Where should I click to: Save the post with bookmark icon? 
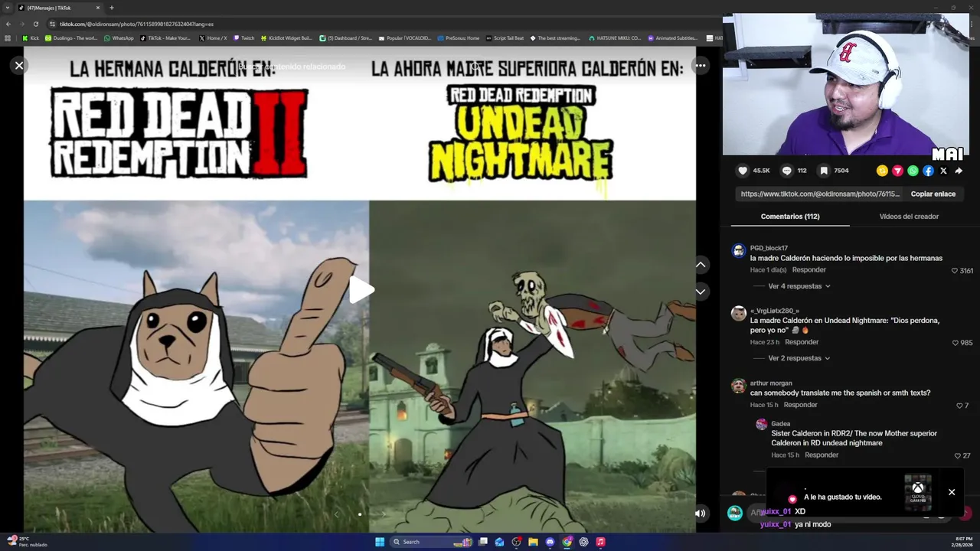823,171
